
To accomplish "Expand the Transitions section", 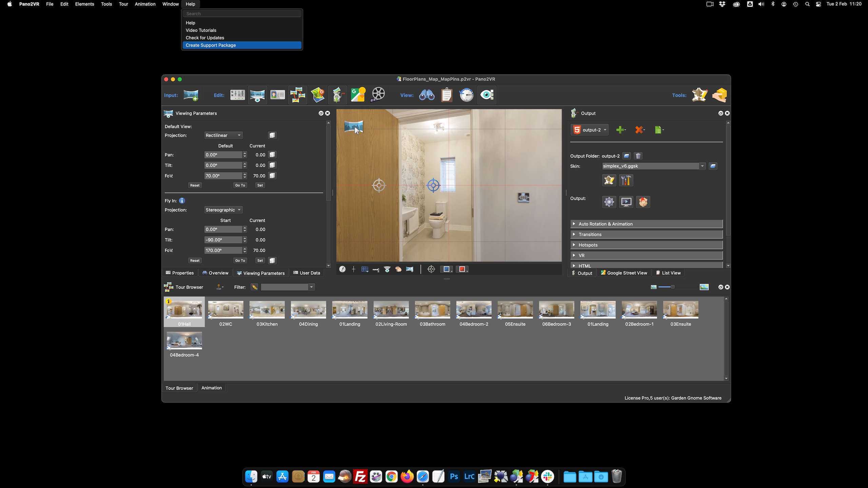I will click(x=646, y=235).
